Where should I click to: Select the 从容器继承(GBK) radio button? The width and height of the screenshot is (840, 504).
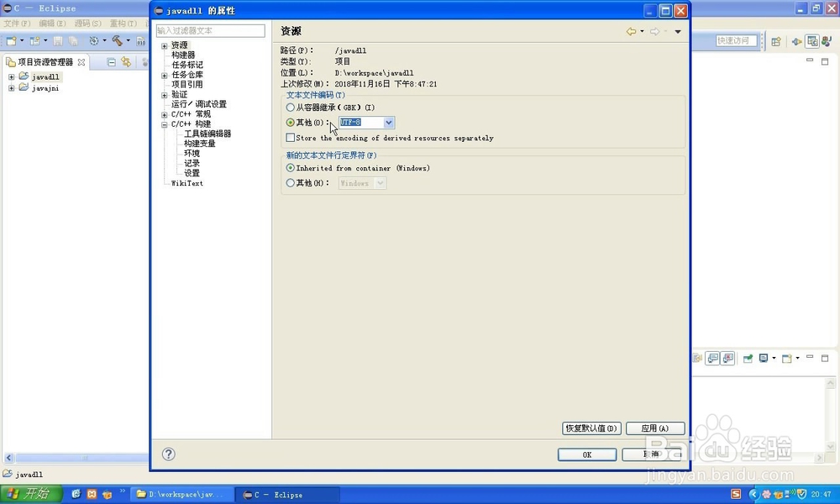tap(290, 108)
